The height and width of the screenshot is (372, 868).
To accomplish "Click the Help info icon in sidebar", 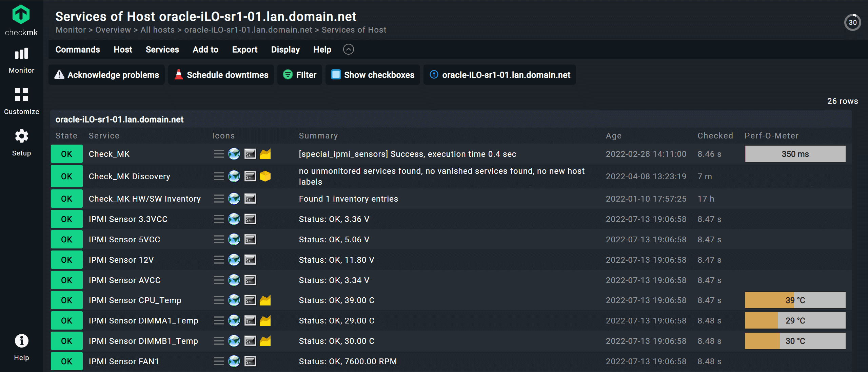I will coord(21,347).
